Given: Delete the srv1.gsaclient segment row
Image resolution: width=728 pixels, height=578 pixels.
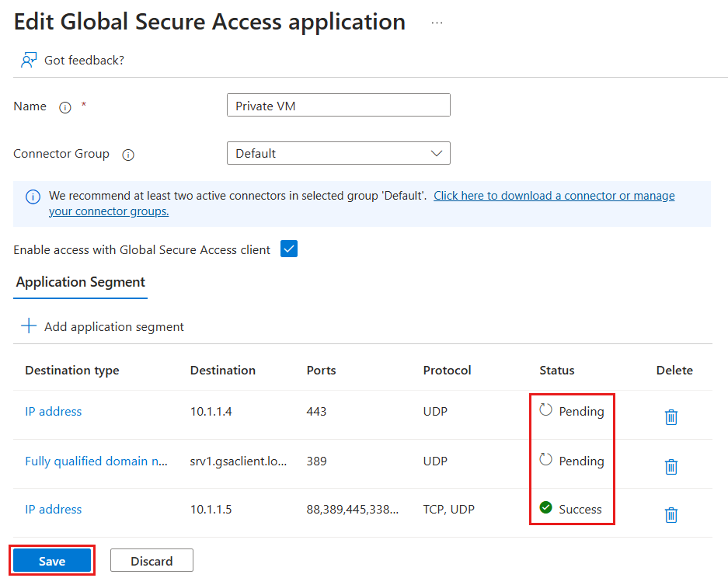Looking at the screenshot, I should (x=671, y=466).
